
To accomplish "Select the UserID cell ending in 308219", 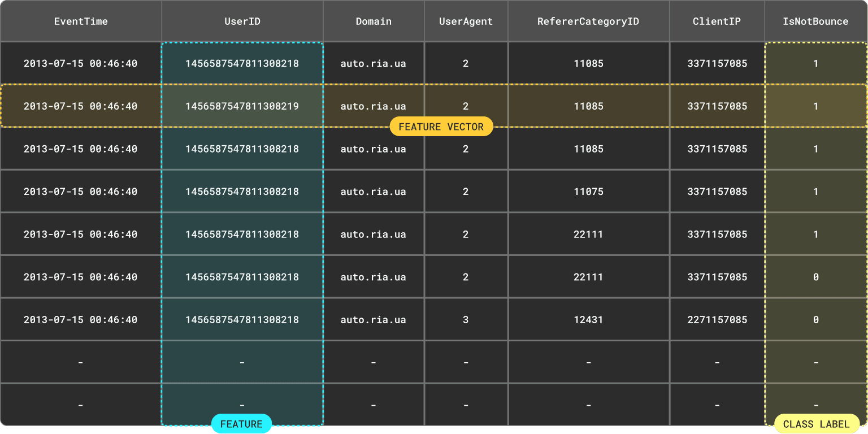I will click(x=242, y=106).
